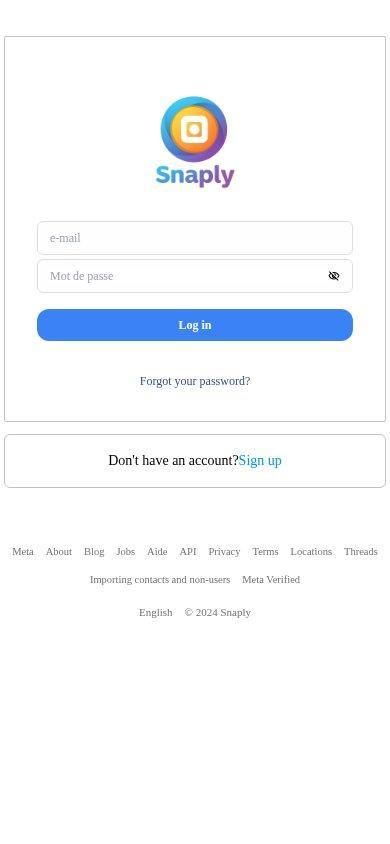
Task: View the Privacy footer link
Action: click(x=224, y=552)
